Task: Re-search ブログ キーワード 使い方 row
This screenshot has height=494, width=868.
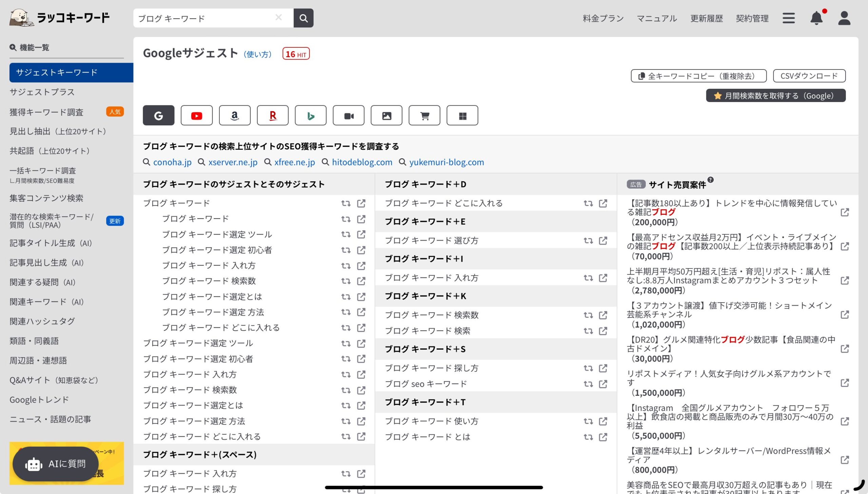Action: pos(588,421)
